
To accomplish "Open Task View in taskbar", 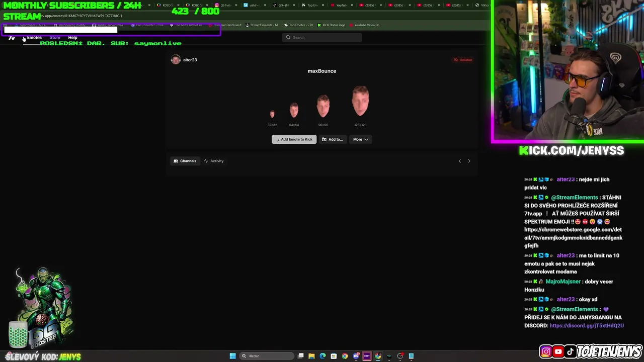I will (x=300, y=356).
